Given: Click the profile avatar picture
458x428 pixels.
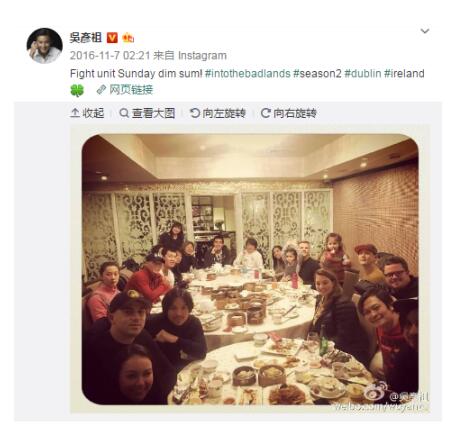Looking at the screenshot, I should coord(45,46).
